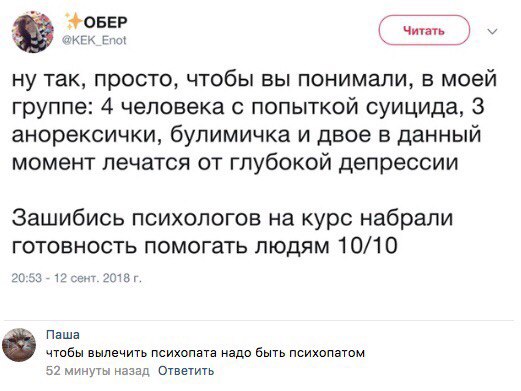This screenshot has height=391, width=521.
Task: Click the 10/10 rating text
Action: pos(367,246)
